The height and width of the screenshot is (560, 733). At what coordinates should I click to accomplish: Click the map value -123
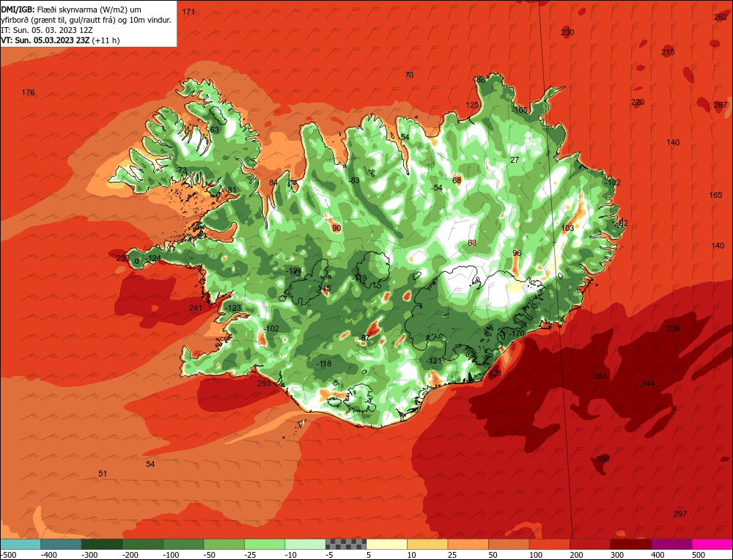233,308
